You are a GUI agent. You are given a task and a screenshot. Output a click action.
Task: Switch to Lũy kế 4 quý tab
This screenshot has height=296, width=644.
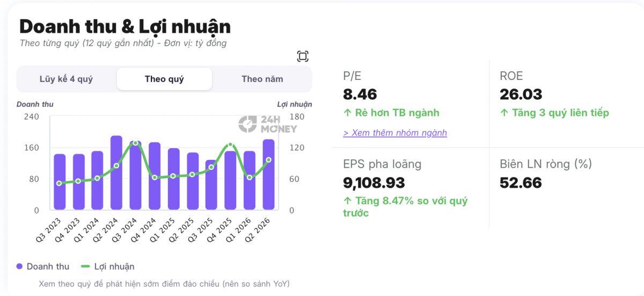(x=66, y=79)
